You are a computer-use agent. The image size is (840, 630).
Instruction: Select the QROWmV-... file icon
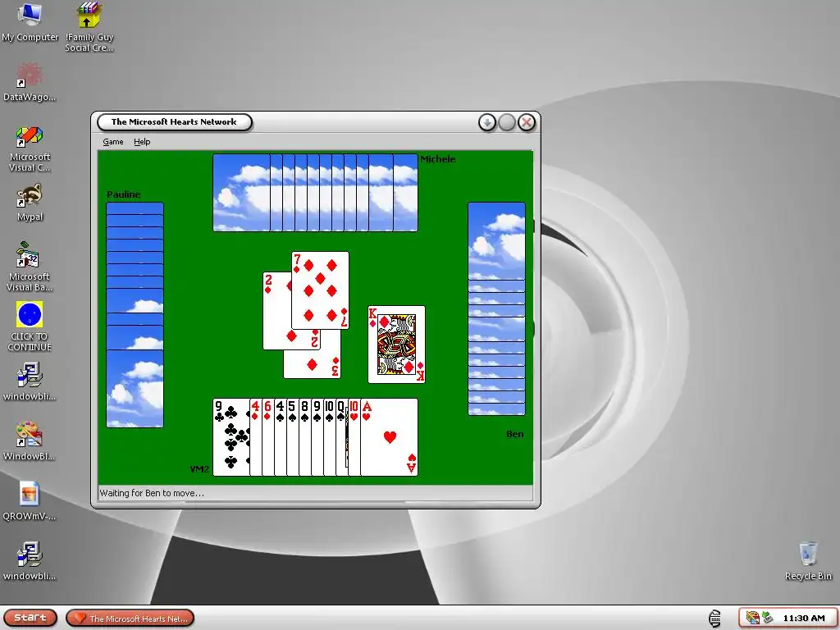(x=30, y=501)
